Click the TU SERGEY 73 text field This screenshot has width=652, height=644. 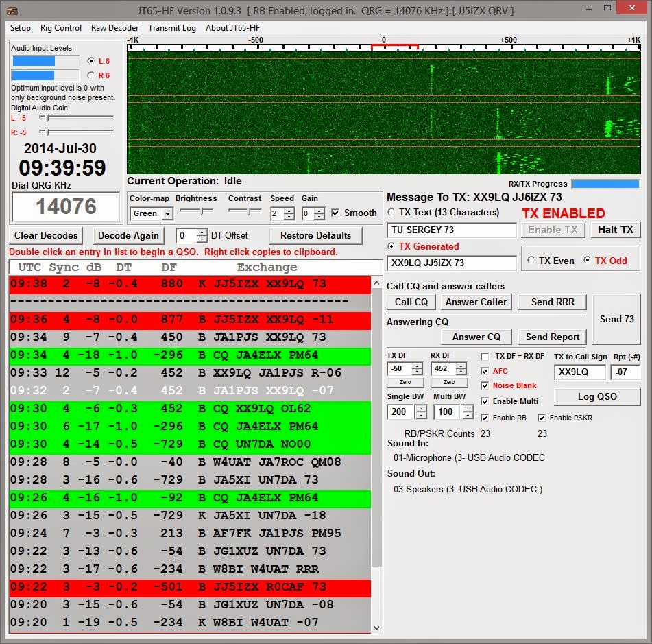[x=452, y=230]
